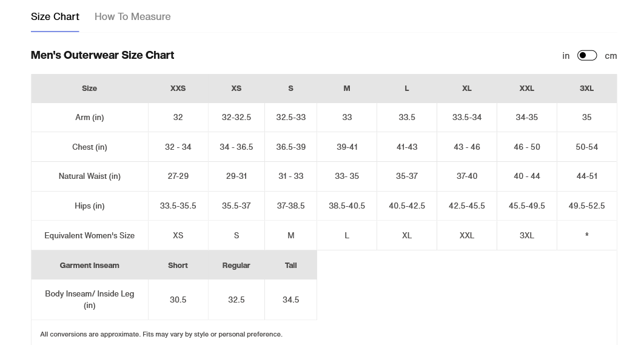Click the Men's Outerwear Size Chart heading
This screenshot has width=644, height=345.
coord(102,55)
